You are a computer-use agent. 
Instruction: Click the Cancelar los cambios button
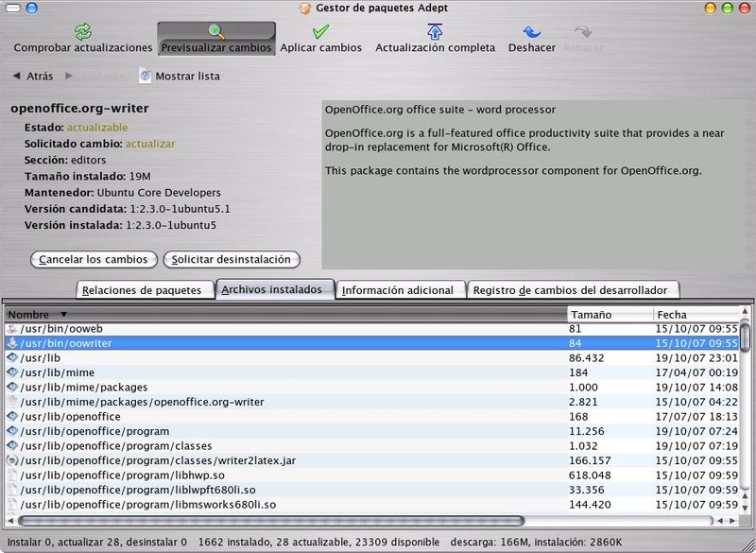click(94, 259)
